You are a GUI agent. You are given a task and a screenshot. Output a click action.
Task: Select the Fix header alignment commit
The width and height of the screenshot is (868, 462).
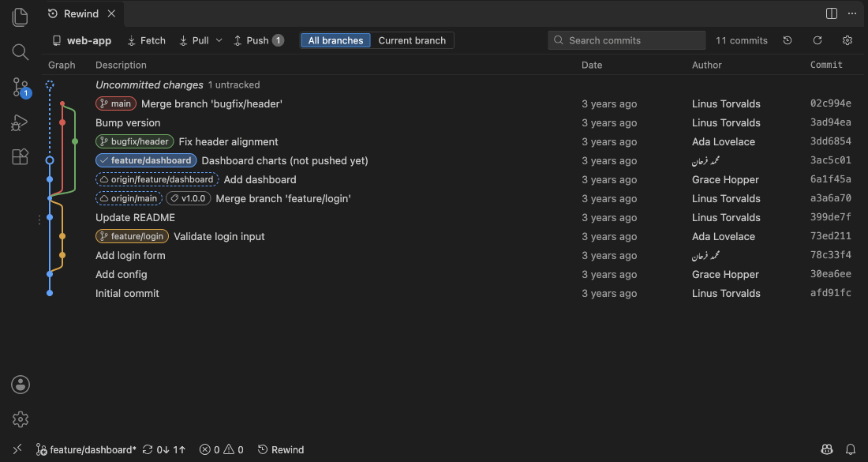pos(453,141)
